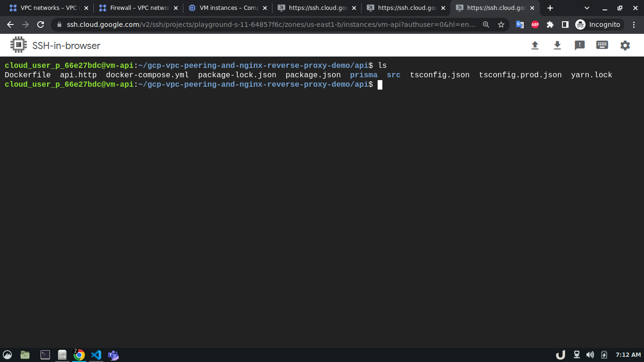Open Visual Studio Code from taskbar
644x362 pixels.
(x=96, y=355)
